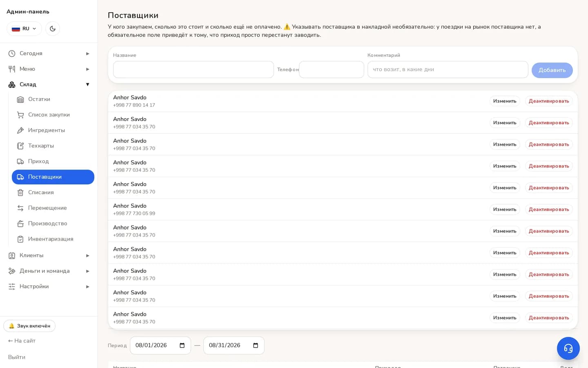Screen dimensions: 588x368
Task: Click the Добавить supplier button
Action: click(552, 70)
